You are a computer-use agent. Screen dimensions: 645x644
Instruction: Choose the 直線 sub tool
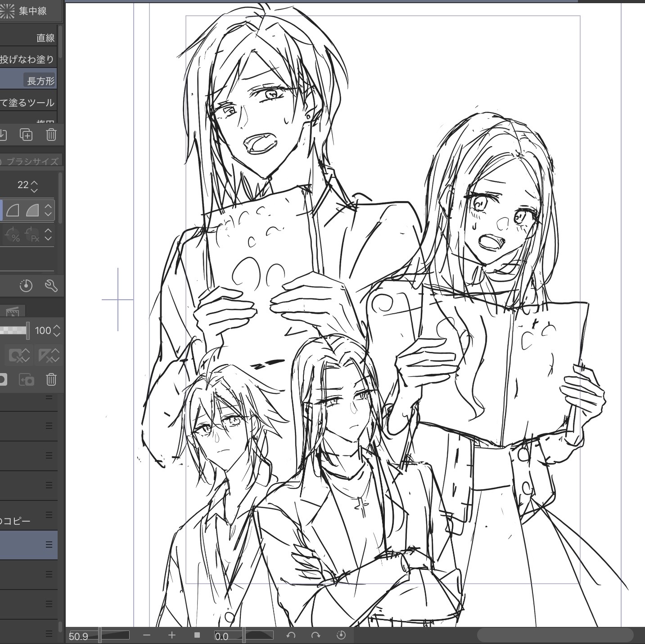click(x=45, y=38)
